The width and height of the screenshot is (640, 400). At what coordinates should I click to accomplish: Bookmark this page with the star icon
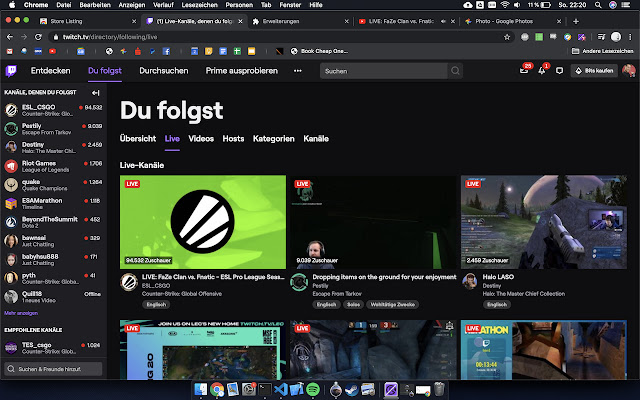[x=507, y=37]
